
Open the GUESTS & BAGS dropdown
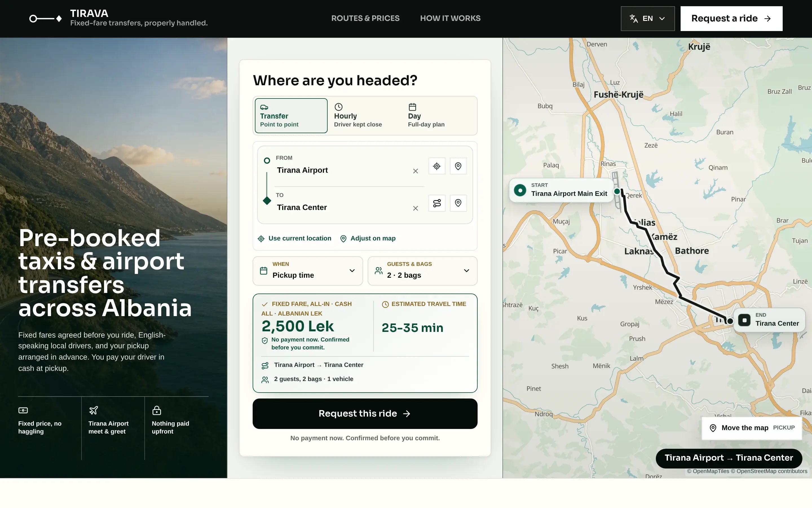tap(422, 271)
